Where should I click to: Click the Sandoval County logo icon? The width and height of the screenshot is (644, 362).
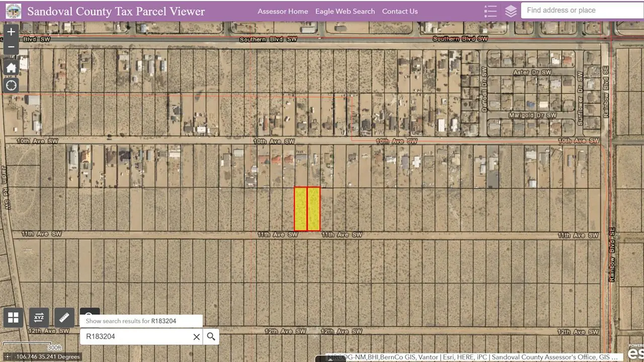(14, 11)
